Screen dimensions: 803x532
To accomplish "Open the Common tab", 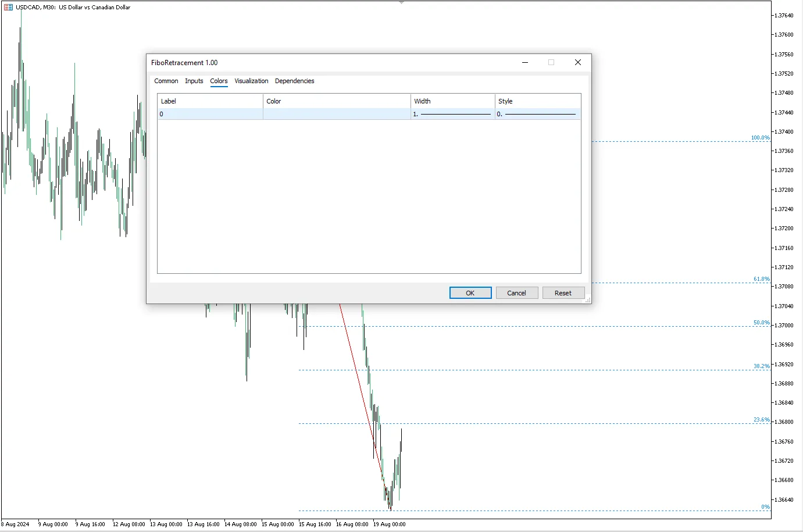I will pyautogui.click(x=166, y=81).
